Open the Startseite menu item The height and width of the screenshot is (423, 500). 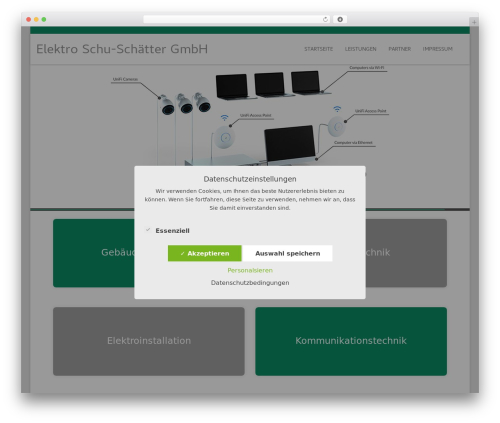click(x=318, y=49)
